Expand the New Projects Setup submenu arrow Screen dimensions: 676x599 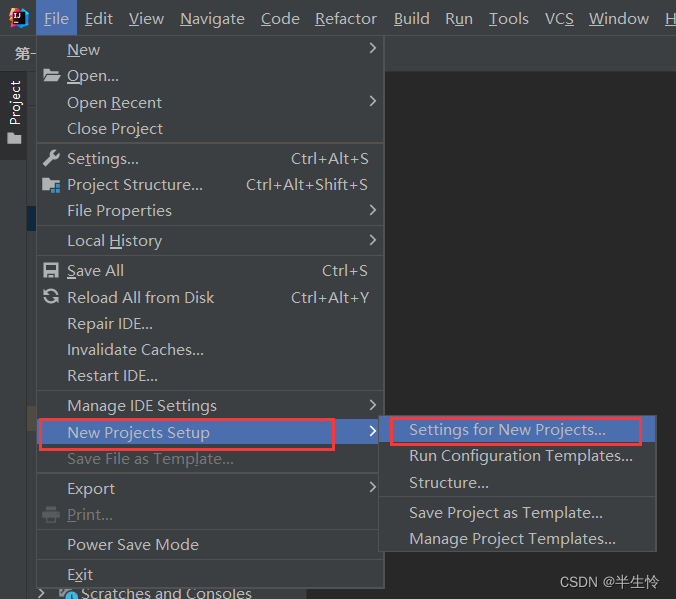pos(372,430)
